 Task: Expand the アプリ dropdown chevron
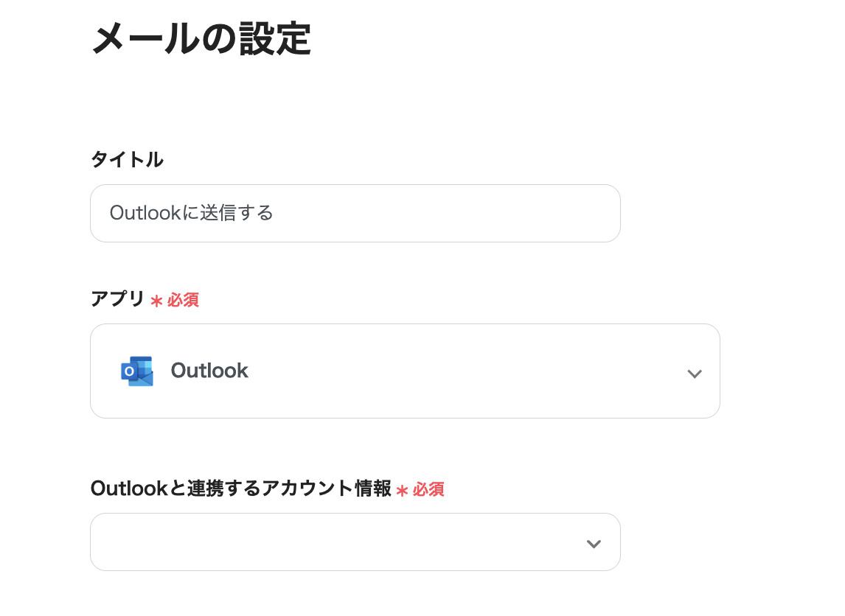[694, 373]
